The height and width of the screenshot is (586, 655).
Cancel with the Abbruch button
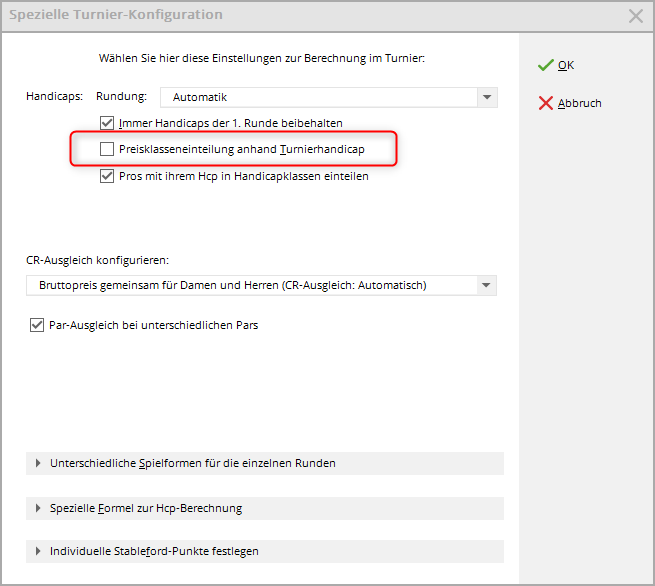[x=579, y=103]
